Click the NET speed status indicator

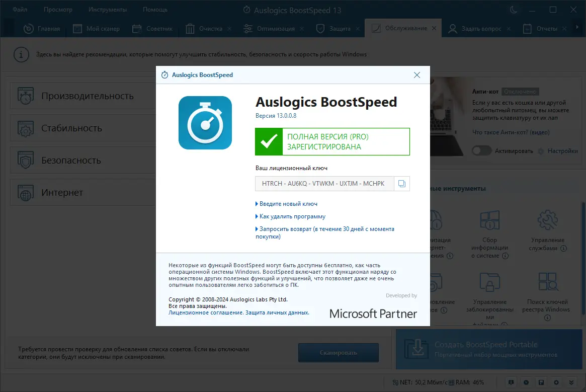420,382
